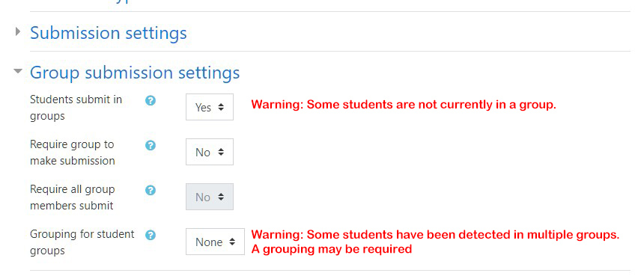Open help for Require group to make submission
This screenshot has width=644, height=276.
(x=151, y=145)
